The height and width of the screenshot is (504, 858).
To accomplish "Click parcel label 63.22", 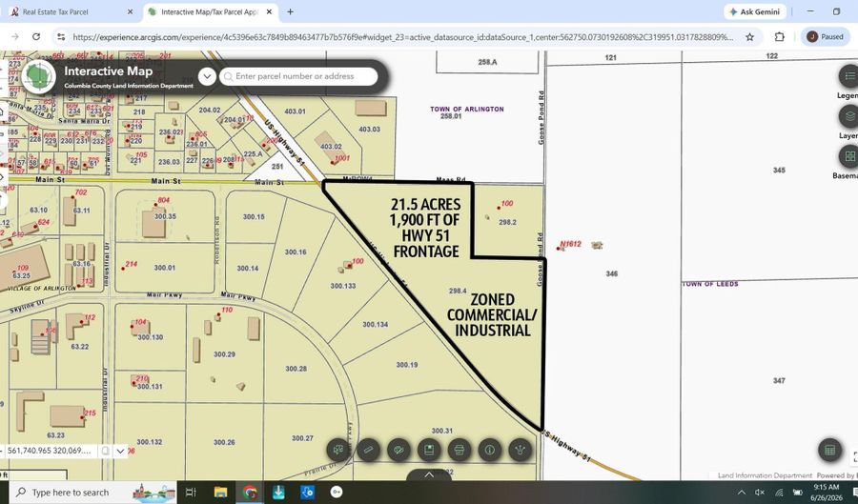I will [80, 347].
